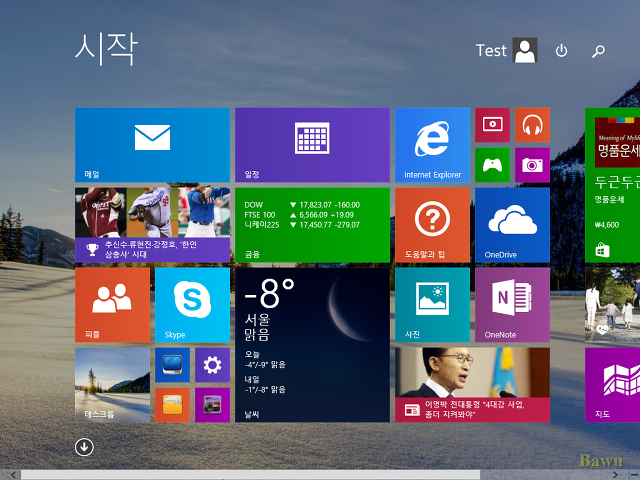
Task: Click the horizontal scrollbar thumb
Action: click(x=250, y=475)
